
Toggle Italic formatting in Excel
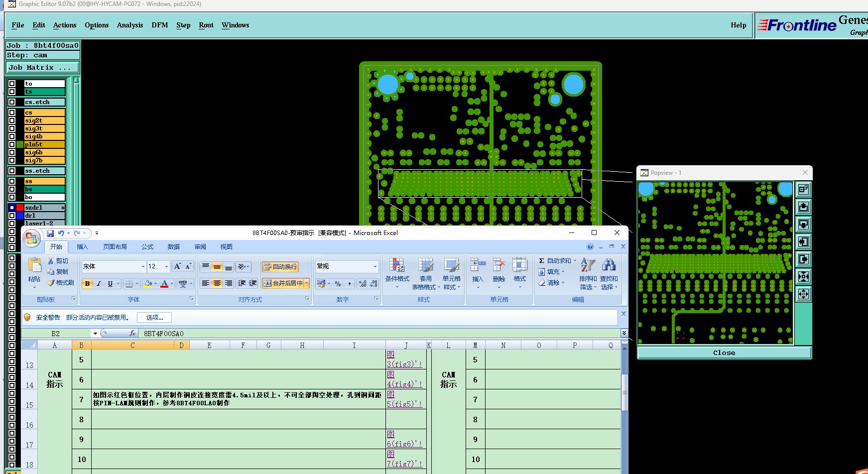(99, 284)
